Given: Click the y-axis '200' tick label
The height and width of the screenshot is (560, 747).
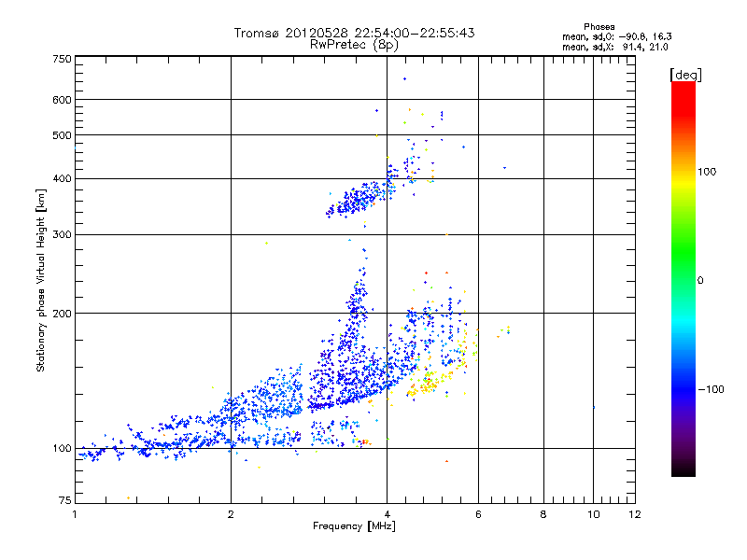Looking at the screenshot, I should click(x=63, y=314).
